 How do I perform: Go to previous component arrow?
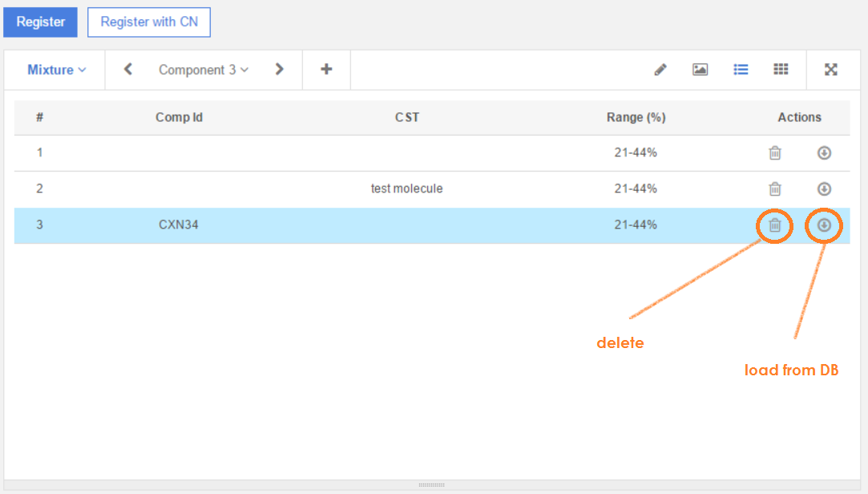pyautogui.click(x=128, y=70)
